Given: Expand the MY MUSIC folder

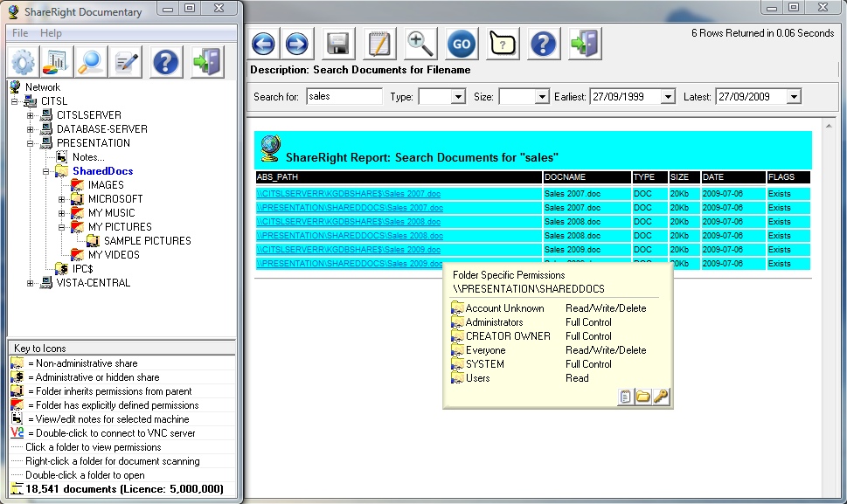Looking at the screenshot, I should pyautogui.click(x=61, y=213).
